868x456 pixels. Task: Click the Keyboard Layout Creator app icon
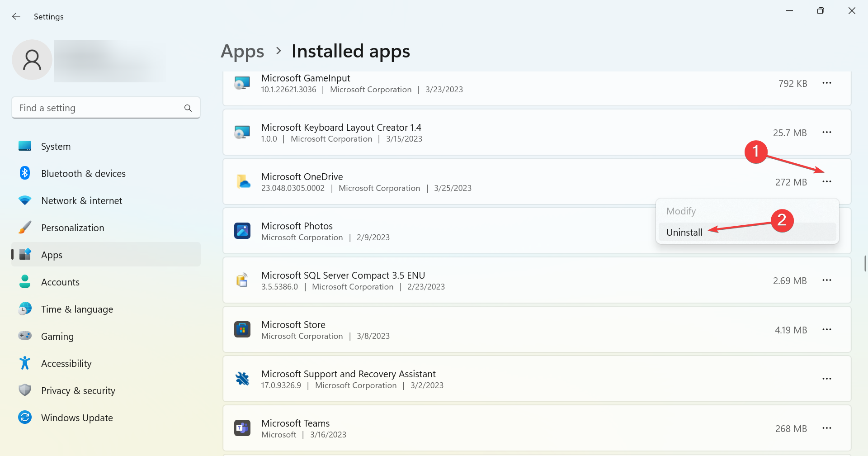point(242,133)
